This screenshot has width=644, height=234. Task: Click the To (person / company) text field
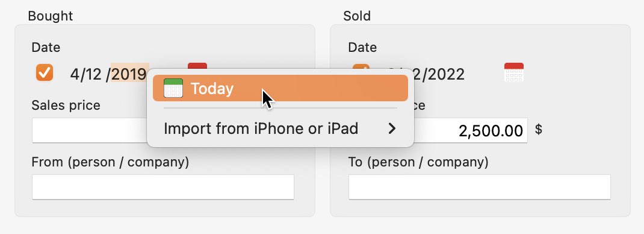(479, 187)
